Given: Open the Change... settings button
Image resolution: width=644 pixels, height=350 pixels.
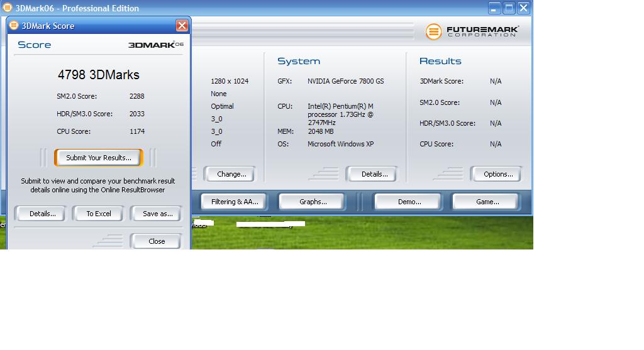Looking at the screenshot, I should [x=231, y=174].
